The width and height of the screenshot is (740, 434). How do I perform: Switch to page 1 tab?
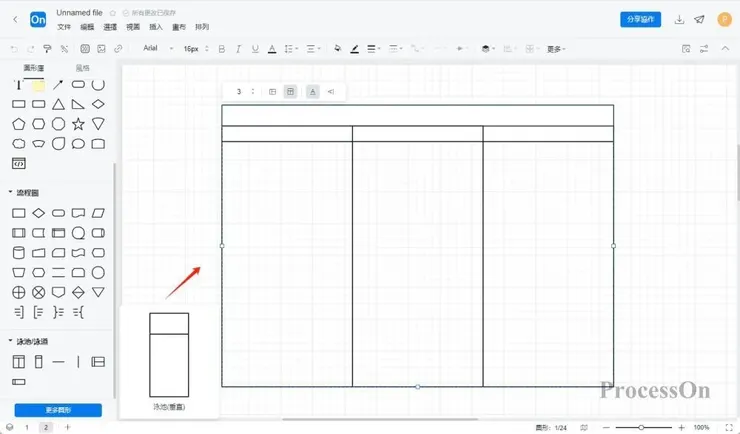[x=27, y=427]
